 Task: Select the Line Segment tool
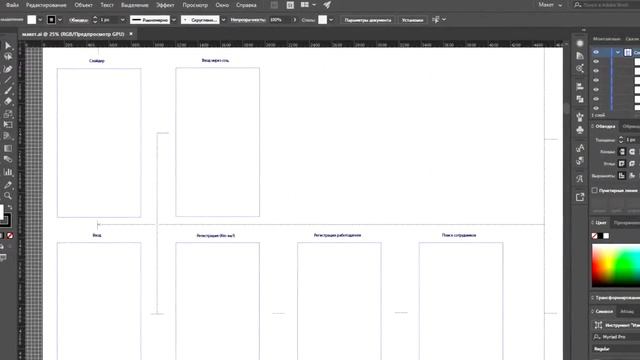coord(8,79)
